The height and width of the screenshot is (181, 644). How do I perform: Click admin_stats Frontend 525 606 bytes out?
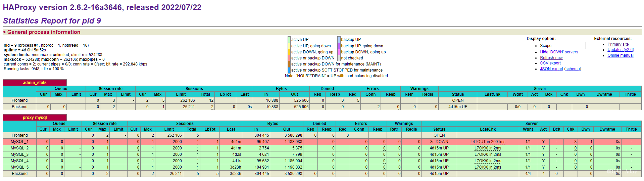(x=301, y=100)
